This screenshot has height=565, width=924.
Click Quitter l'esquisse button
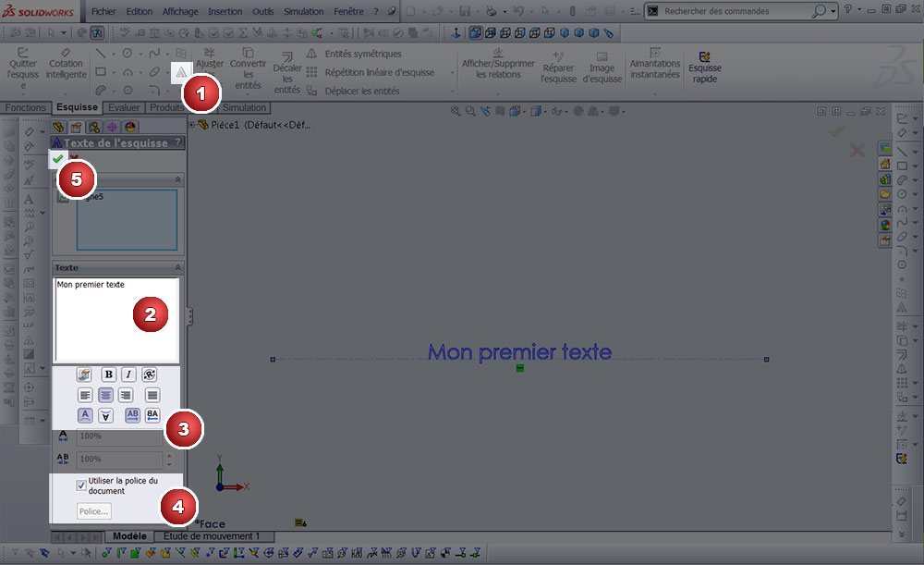tap(22, 68)
